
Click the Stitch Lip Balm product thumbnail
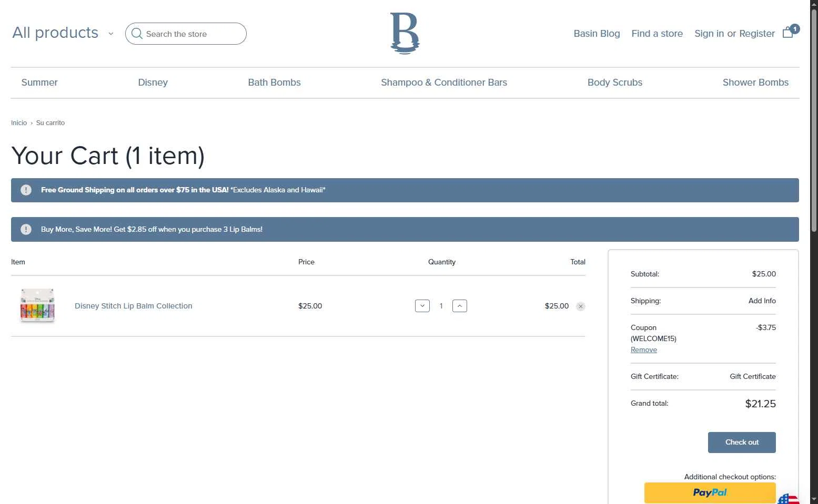[x=37, y=305]
